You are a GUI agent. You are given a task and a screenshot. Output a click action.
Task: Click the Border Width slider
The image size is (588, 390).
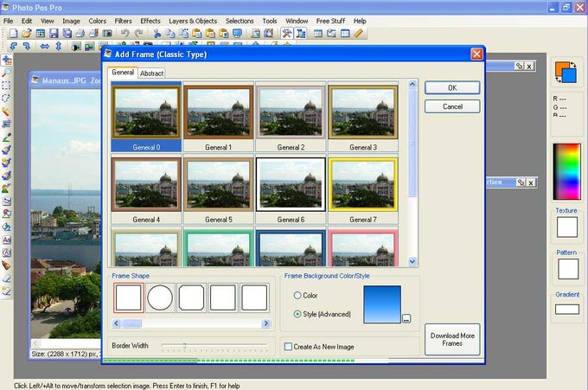214,346
